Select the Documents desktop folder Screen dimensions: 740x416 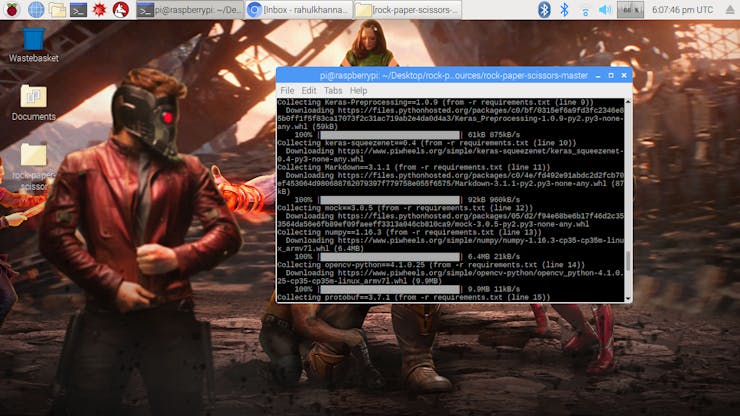point(34,103)
